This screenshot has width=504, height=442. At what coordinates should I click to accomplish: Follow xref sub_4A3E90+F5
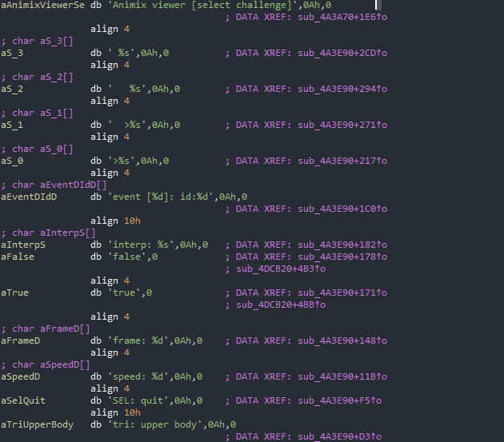340,401
